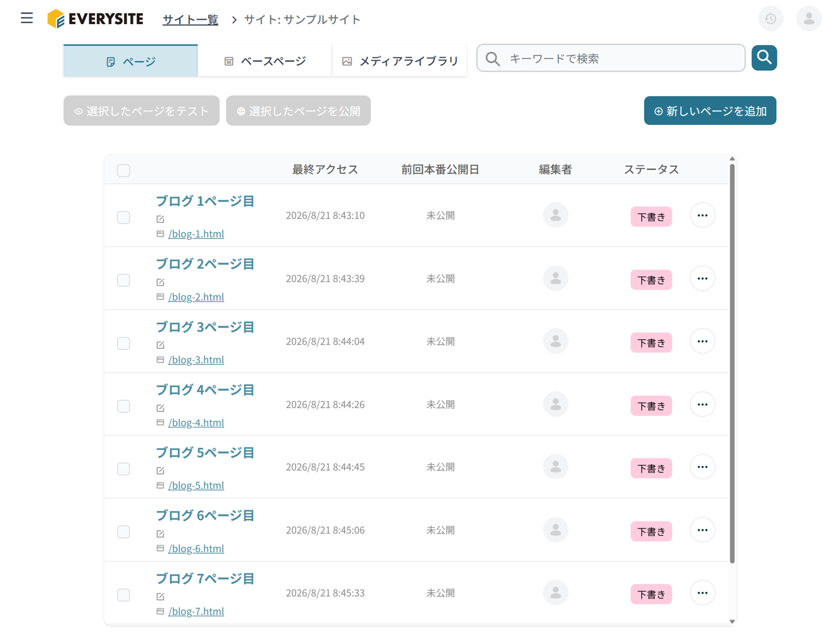Open more options for ブログ 7ページ目
Viewport: 840px width, 633px height.
click(702, 593)
